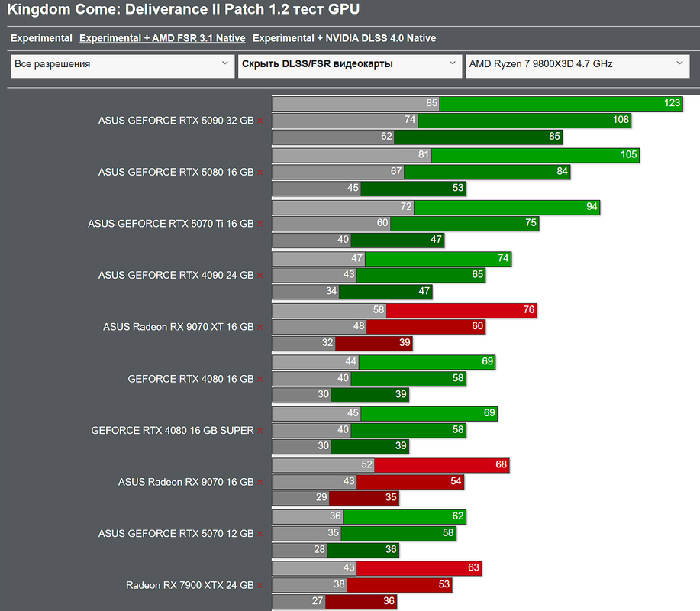Click the ASUS Radeon RX 9070 XT 16 GB label
The width and height of the screenshot is (700, 611).
click(179, 328)
